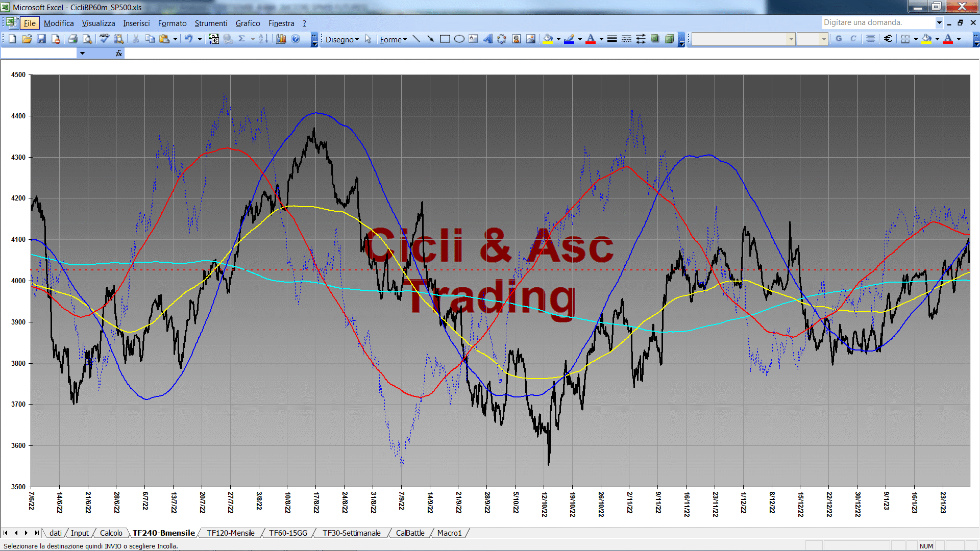The height and width of the screenshot is (551, 980).
Task: Open the Euro Conversion tool
Action: (214, 39)
